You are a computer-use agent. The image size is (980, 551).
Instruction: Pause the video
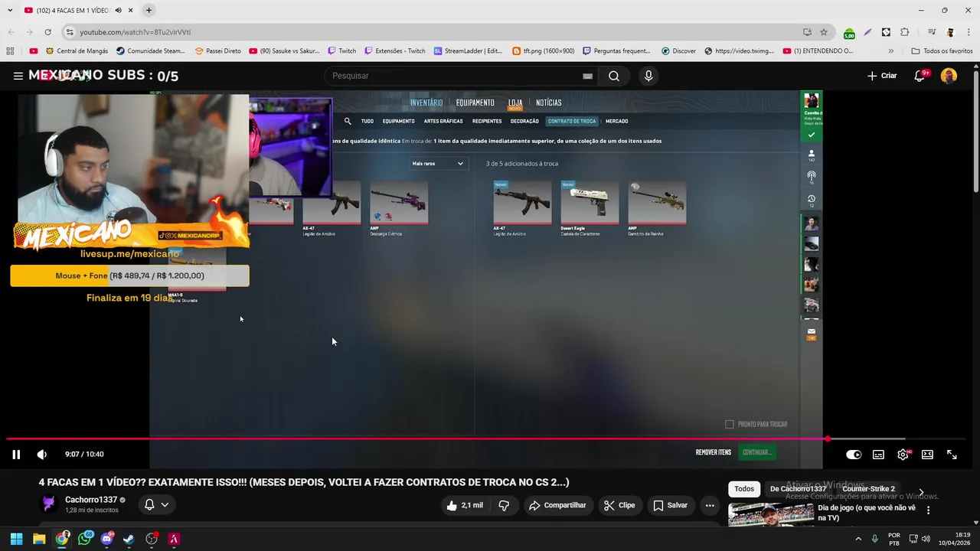15,455
